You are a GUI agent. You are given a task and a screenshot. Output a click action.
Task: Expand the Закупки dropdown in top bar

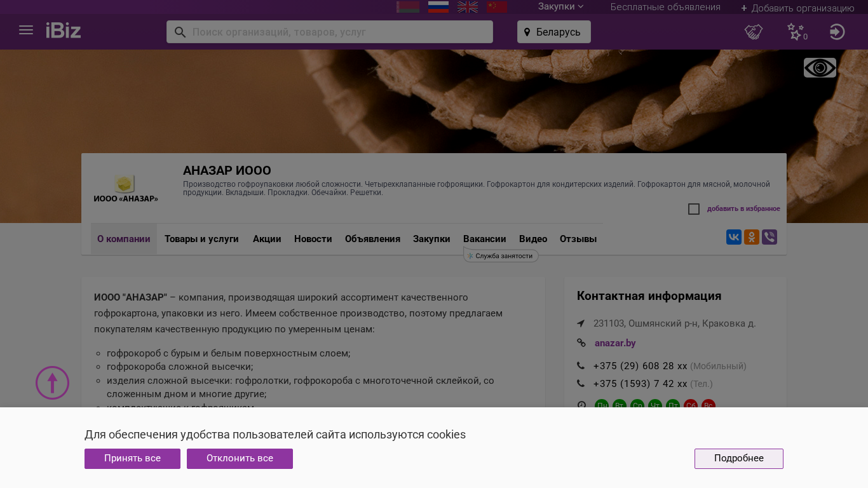[560, 7]
